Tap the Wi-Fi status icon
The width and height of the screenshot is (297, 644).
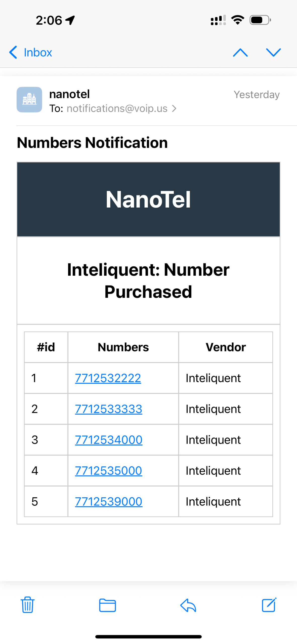pos(238,20)
